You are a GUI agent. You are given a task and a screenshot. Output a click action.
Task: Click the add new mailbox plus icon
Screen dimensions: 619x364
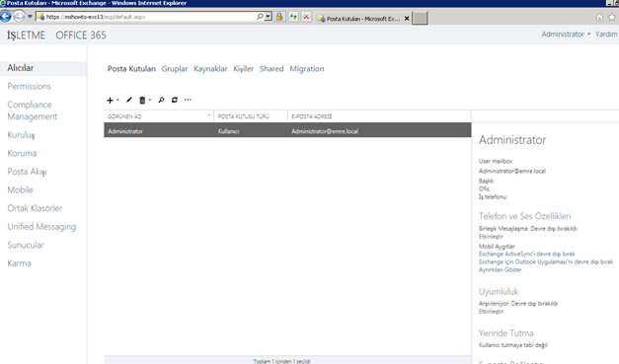[110, 101]
